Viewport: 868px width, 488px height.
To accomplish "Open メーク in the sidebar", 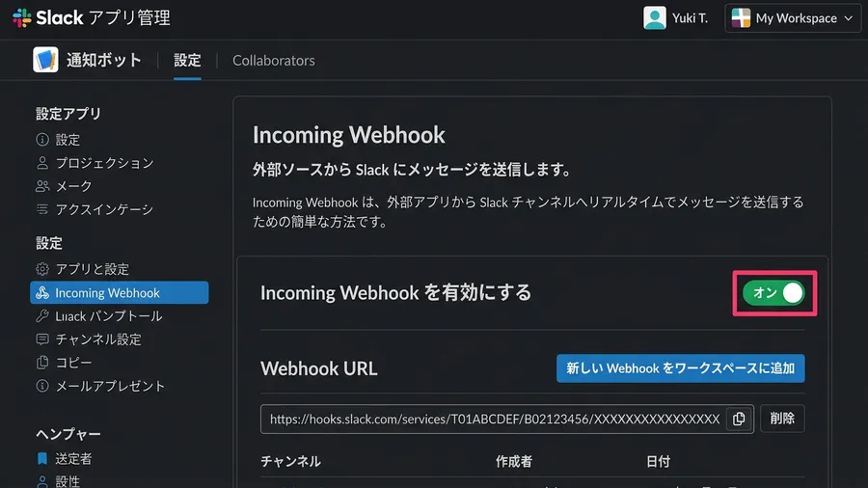I will coord(73,186).
